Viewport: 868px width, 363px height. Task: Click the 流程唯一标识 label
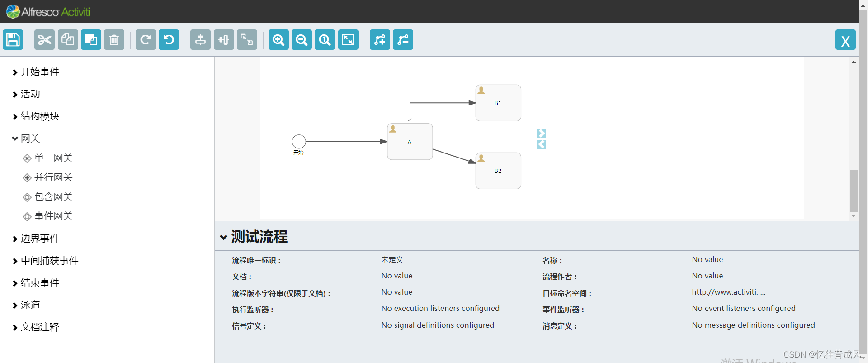pyautogui.click(x=256, y=260)
